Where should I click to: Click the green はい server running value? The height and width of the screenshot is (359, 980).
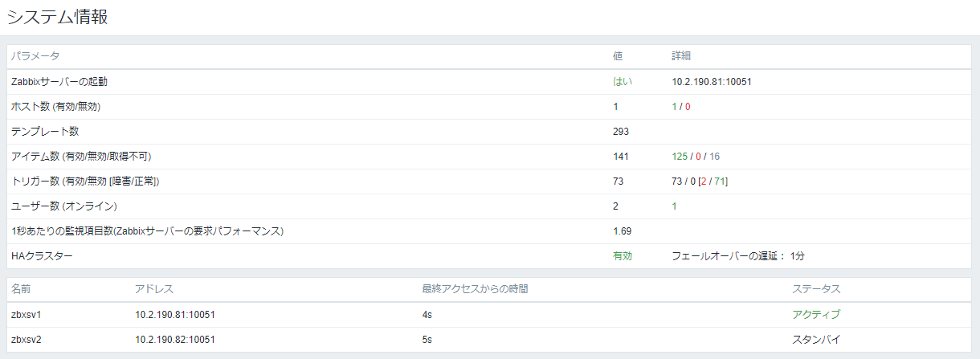623,82
